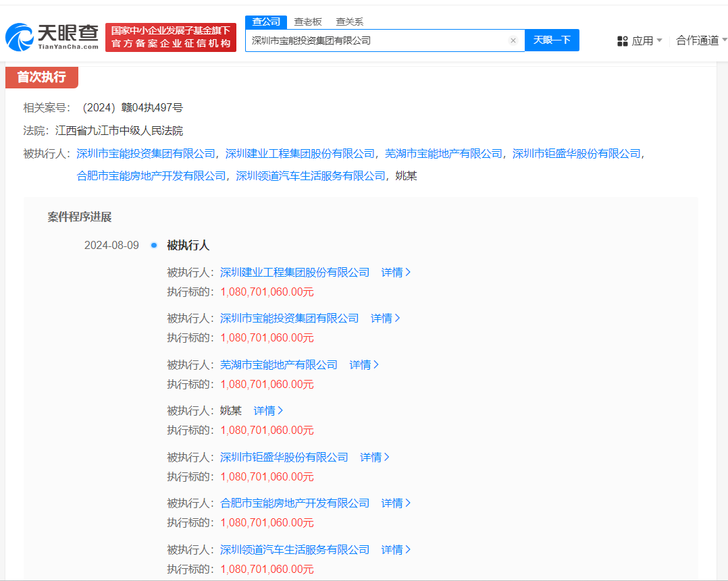Image resolution: width=728 pixels, height=581 pixels.
Task: Click the 详情 chevron for 姚某
Action: point(268,410)
